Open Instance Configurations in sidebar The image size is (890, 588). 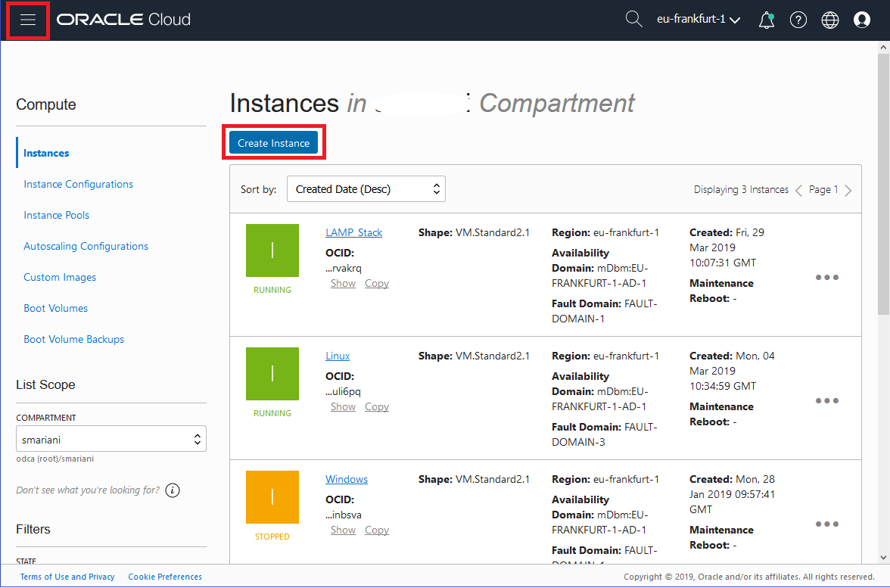(x=79, y=184)
